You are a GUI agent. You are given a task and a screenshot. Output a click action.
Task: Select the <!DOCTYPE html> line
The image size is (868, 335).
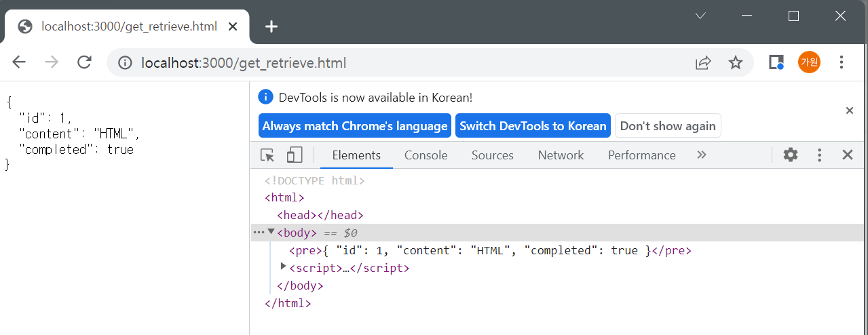pyautogui.click(x=314, y=180)
